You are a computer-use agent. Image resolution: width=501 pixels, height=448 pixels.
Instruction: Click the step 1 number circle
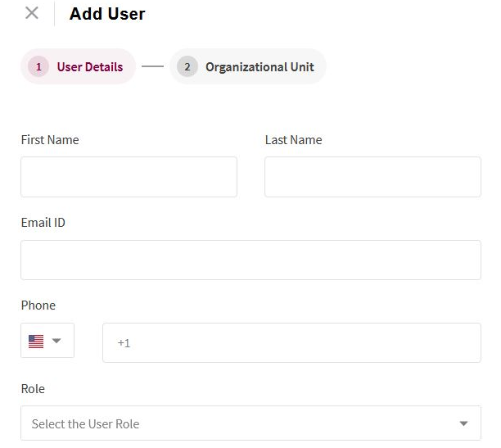coord(38,66)
